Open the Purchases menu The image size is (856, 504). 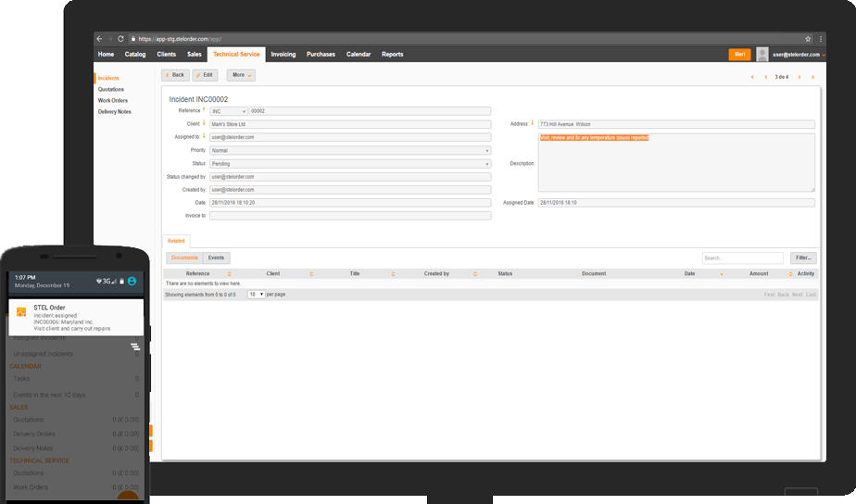pos(321,54)
